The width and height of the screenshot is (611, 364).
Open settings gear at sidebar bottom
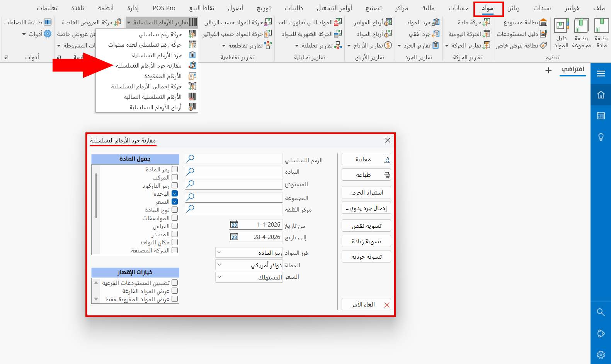pyautogui.click(x=601, y=354)
